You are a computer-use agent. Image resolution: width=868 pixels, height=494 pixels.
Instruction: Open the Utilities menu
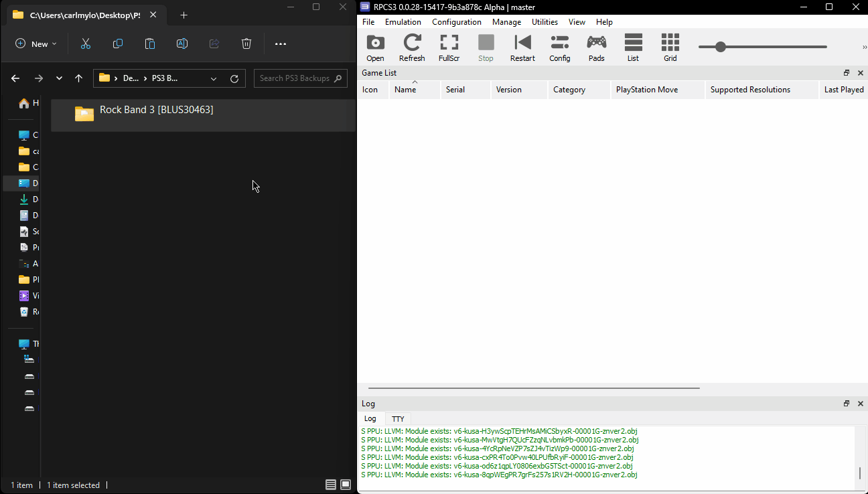click(x=545, y=22)
